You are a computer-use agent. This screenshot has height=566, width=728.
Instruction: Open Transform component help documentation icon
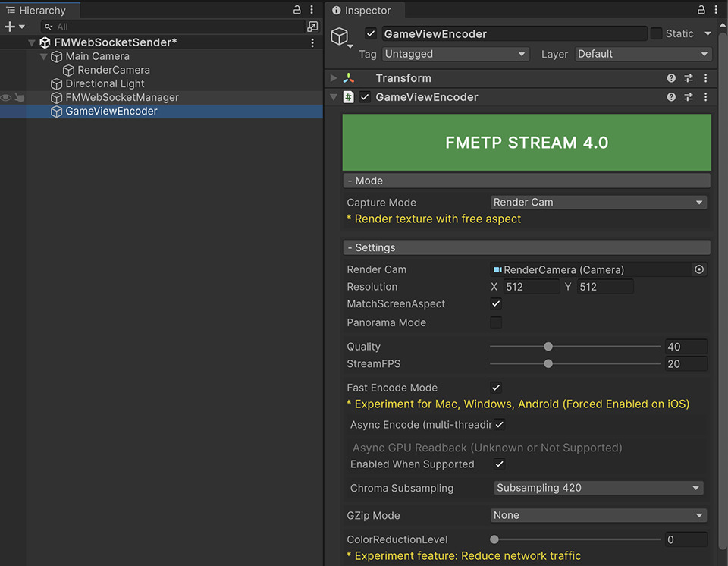[670, 77]
